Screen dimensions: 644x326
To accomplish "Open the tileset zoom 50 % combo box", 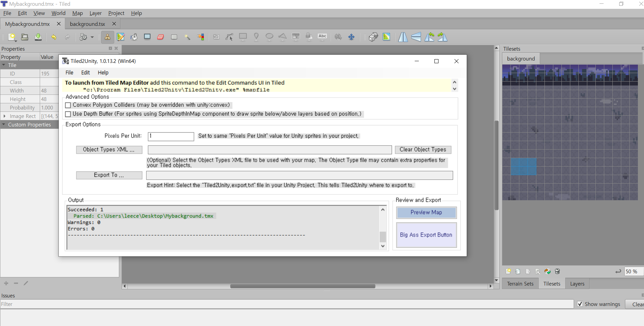I will pyautogui.click(x=634, y=271).
